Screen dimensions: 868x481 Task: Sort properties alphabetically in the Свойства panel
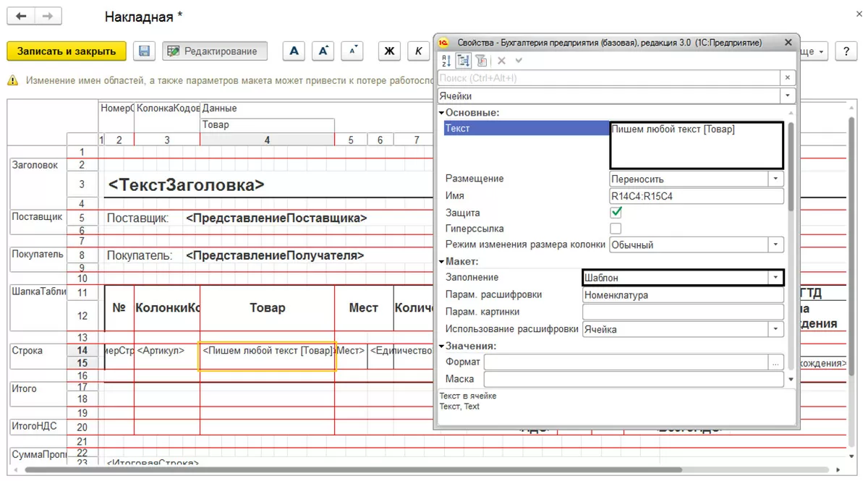(446, 61)
